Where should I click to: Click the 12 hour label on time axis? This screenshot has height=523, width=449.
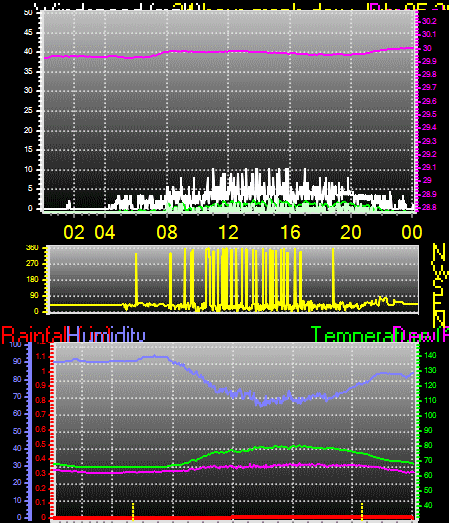229,232
